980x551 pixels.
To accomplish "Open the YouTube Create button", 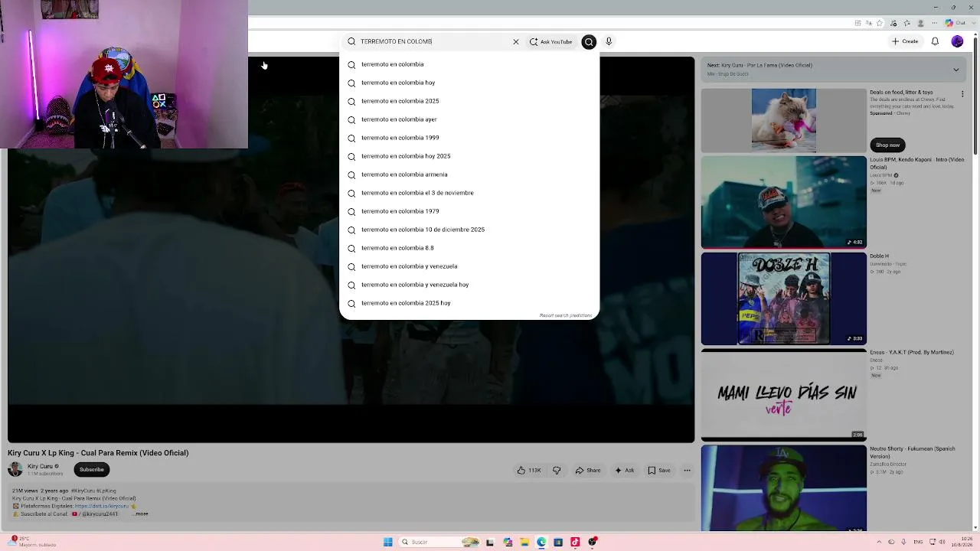I will pyautogui.click(x=905, y=41).
